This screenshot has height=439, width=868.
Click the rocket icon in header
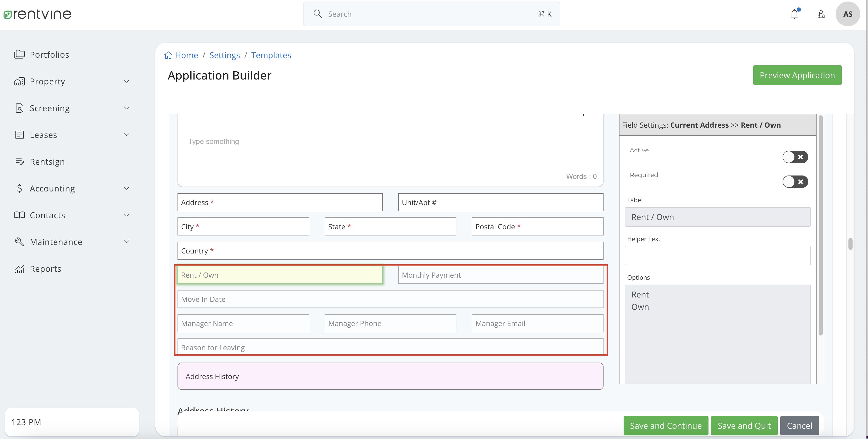(821, 14)
